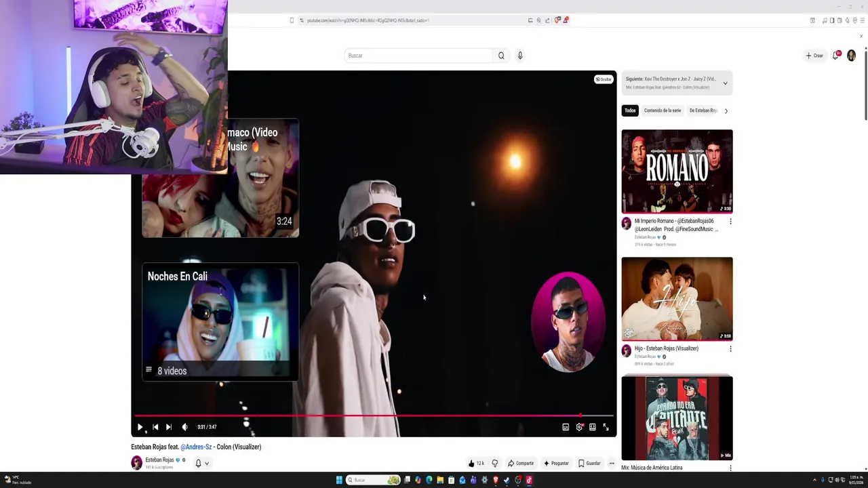
Task: Select the De Esteban Rojas chip
Action: pyautogui.click(x=703, y=110)
